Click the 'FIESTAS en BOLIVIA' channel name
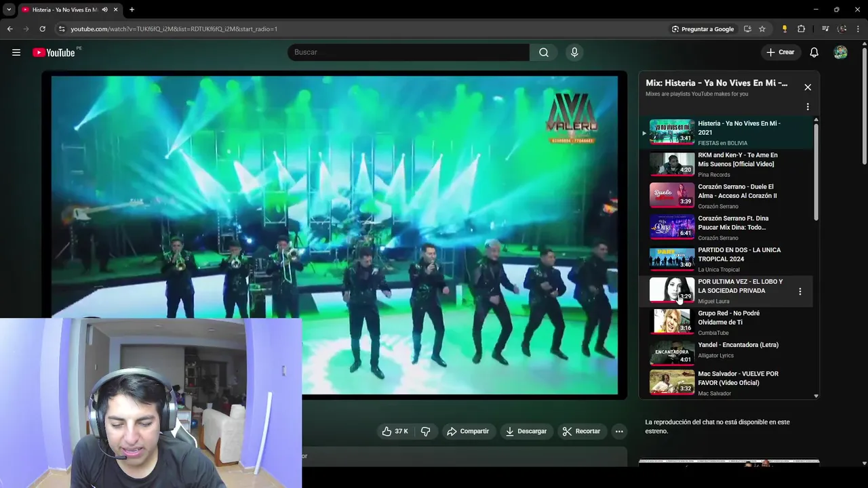The height and width of the screenshot is (488, 868). click(x=722, y=143)
